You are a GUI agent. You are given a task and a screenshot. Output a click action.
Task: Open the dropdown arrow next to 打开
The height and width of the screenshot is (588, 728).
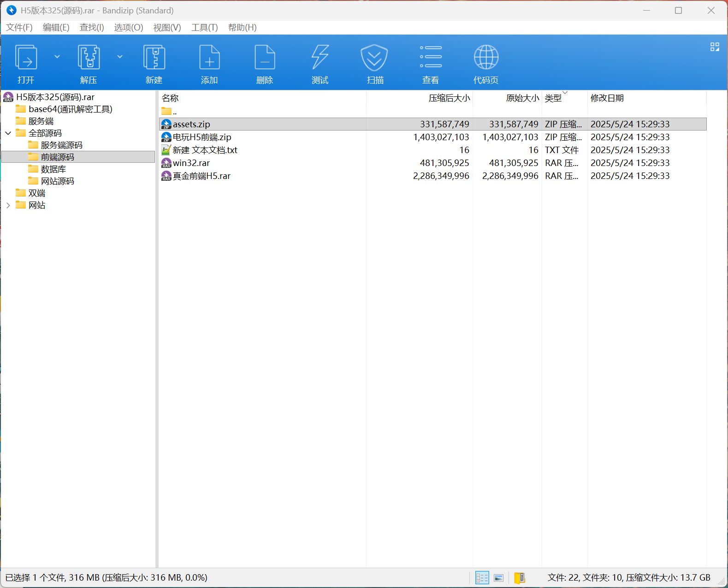click(x=57, y=57)
